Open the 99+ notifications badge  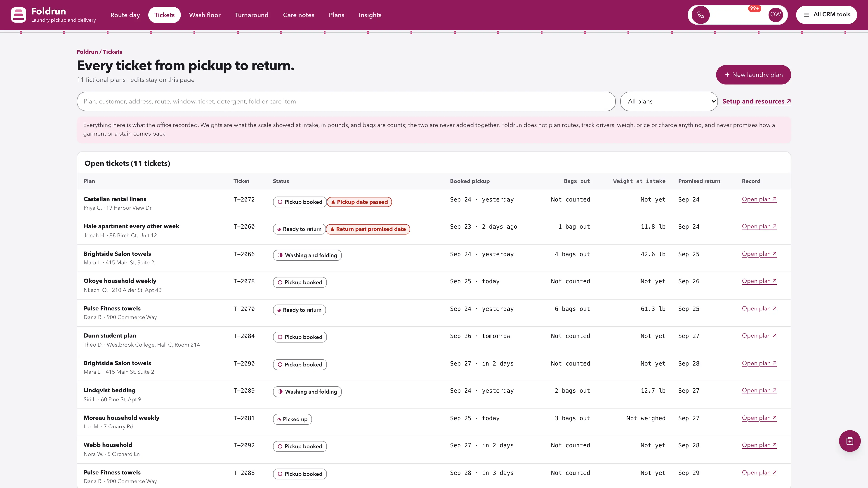pos(755,8)
